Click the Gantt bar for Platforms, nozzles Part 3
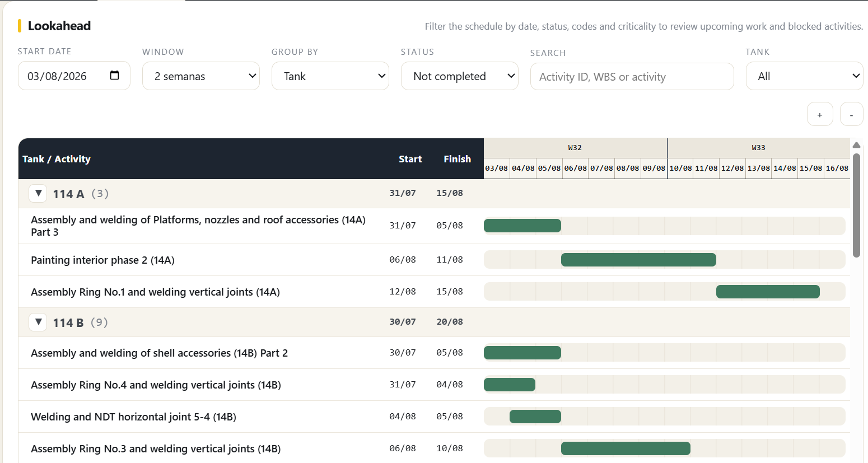This screenshot has height=463, width=868. (x=522, y=226)
